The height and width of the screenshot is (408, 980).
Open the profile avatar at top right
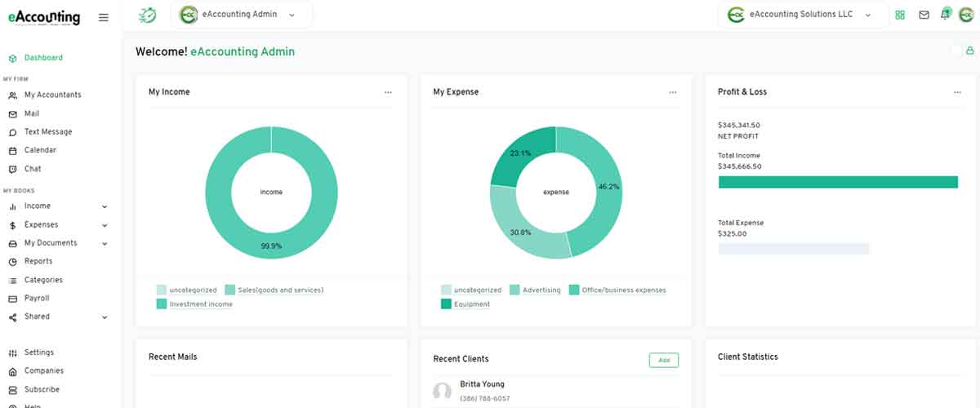(x=966, y=15)
